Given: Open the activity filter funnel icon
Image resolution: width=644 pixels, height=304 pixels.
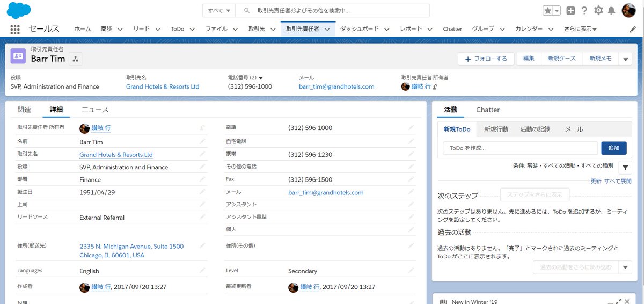Looking at the screenshot, I should tap(625, 167).
